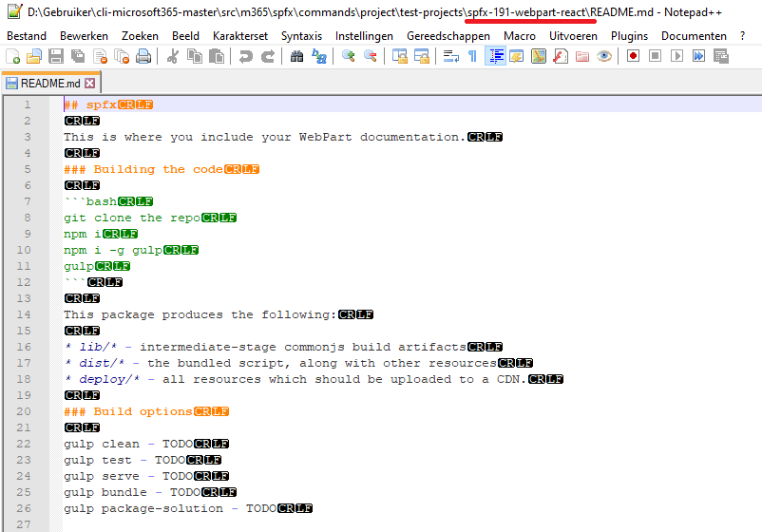Click line number 16 in the margin
Screen dimensions: 762x532
pyautogui.click(x=24, y=347)
